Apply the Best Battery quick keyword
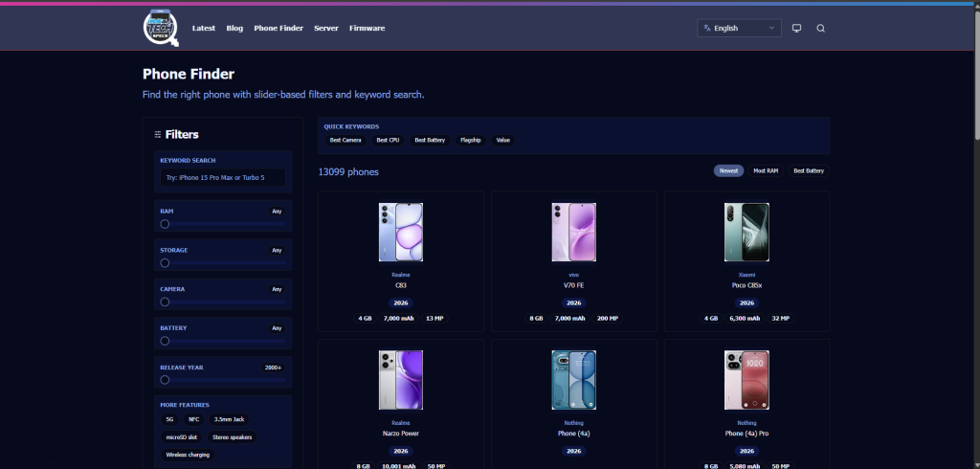 430,140
